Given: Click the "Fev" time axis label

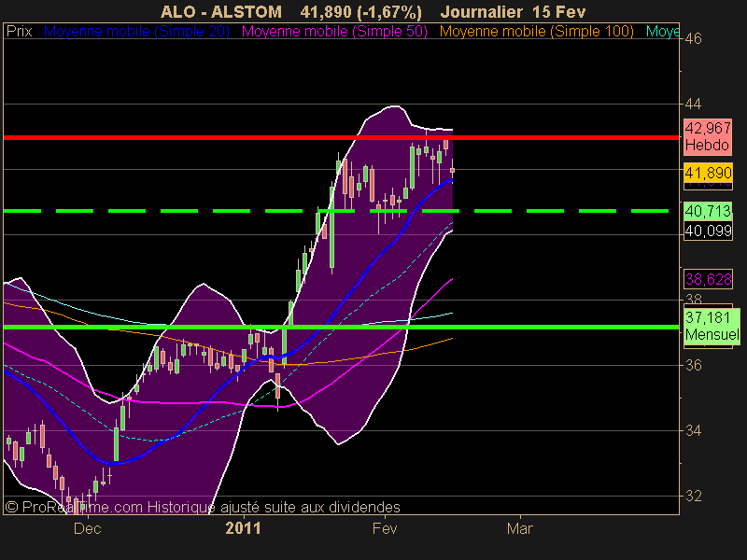Looking at the screenshot, I should point(385,528).
